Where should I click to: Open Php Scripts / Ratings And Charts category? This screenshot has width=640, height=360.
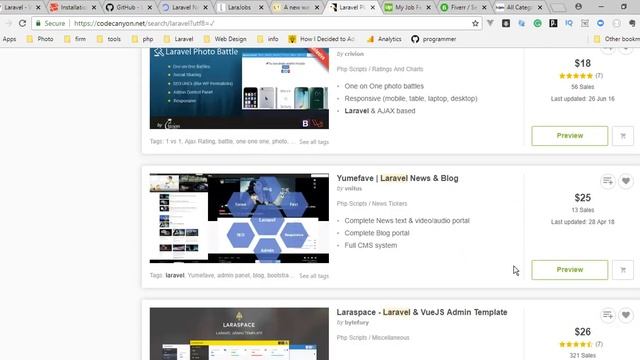pyautogui.click(x=380, y=69)
